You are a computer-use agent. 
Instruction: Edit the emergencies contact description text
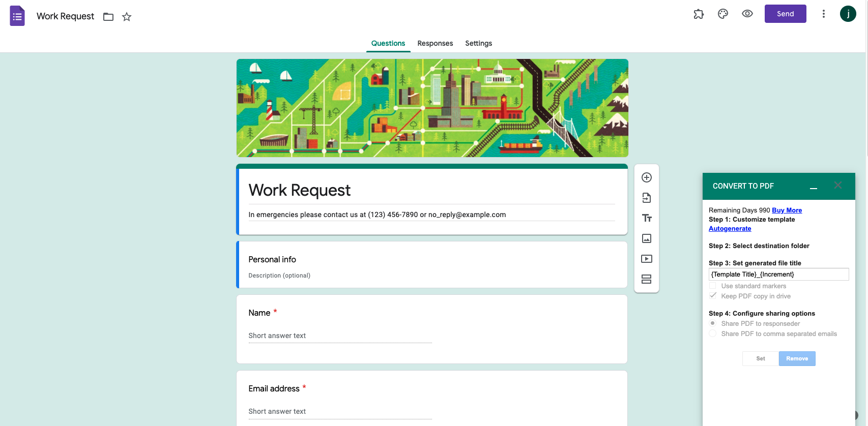pos(377,215)
